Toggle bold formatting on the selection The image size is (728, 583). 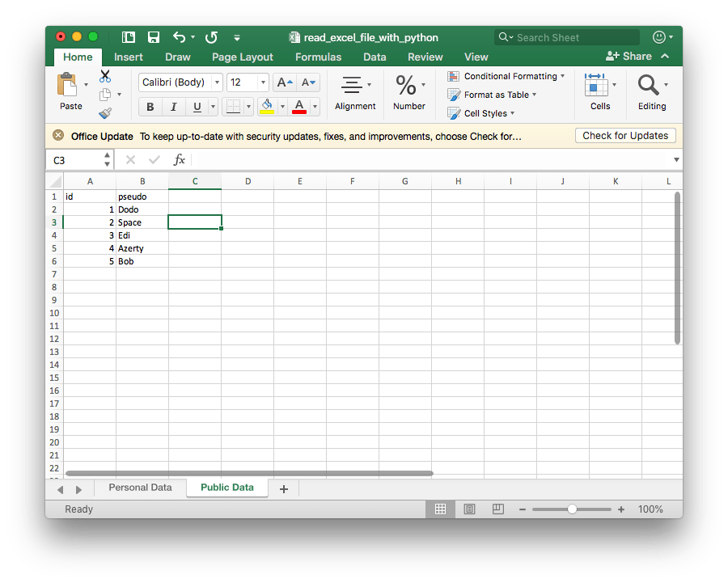point(151,107)
